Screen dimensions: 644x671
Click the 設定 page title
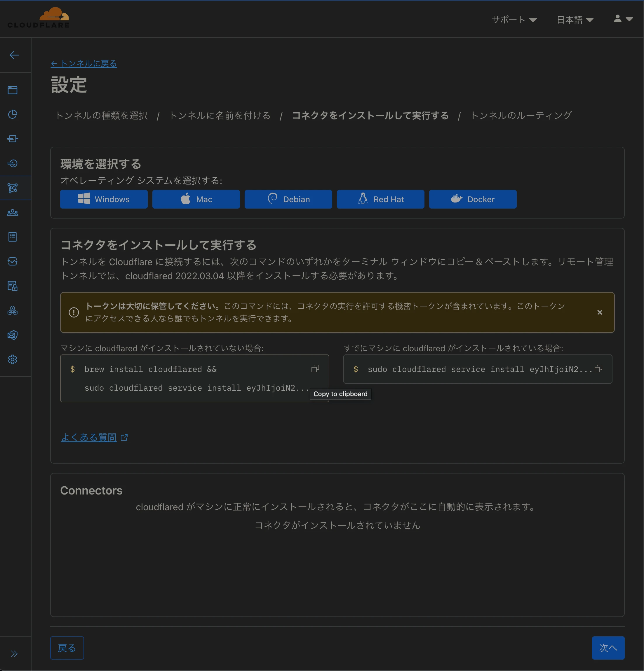pyautogui.click(x=69, y=85)
